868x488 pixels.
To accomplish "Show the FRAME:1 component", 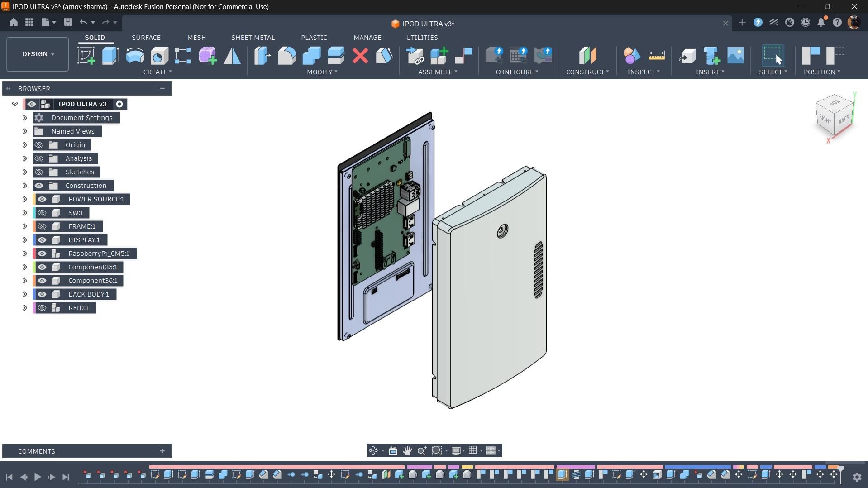I will click(x=42, y=226).
